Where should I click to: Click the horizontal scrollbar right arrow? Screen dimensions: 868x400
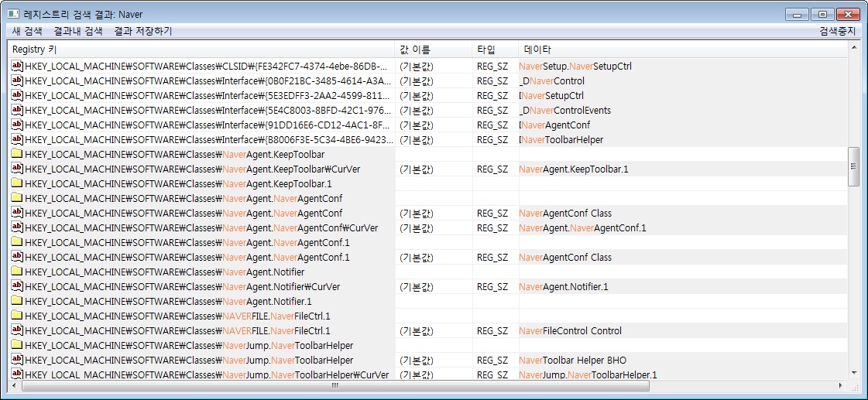[x=841, y=385]
